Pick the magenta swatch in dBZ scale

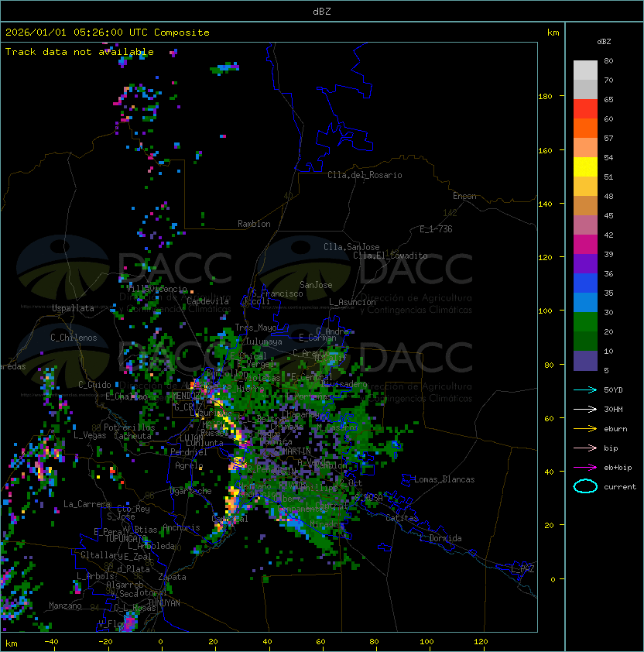click(585, 245)
